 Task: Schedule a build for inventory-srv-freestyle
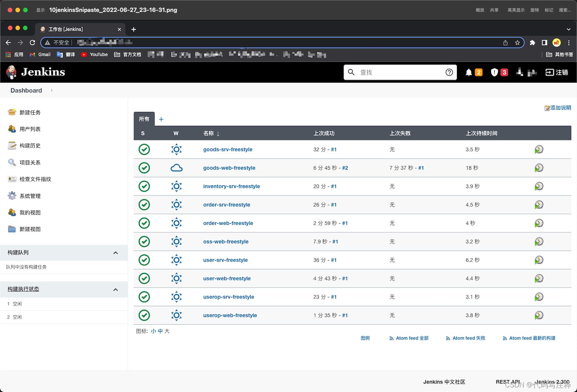pos(539,186)
